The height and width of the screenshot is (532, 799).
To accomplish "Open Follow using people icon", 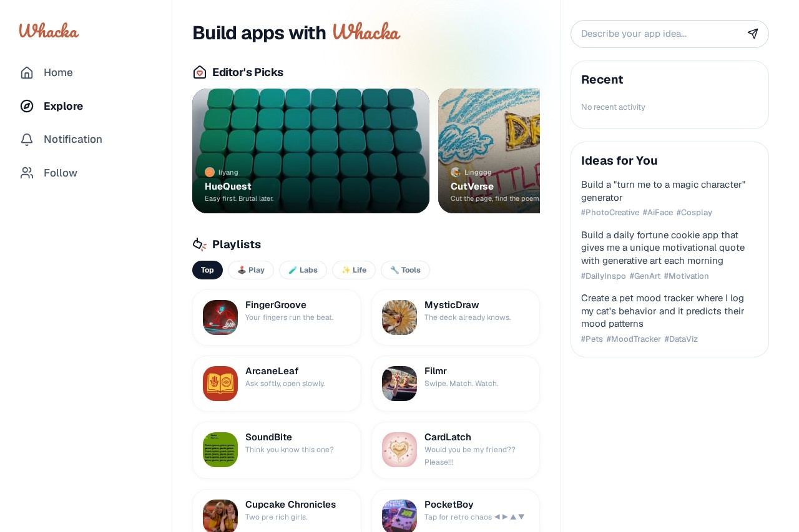I will pos(27,173).
